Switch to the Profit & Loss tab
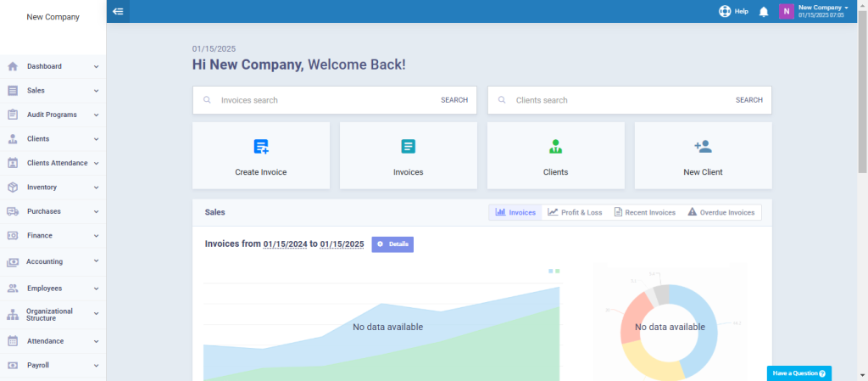 (576, 213)
